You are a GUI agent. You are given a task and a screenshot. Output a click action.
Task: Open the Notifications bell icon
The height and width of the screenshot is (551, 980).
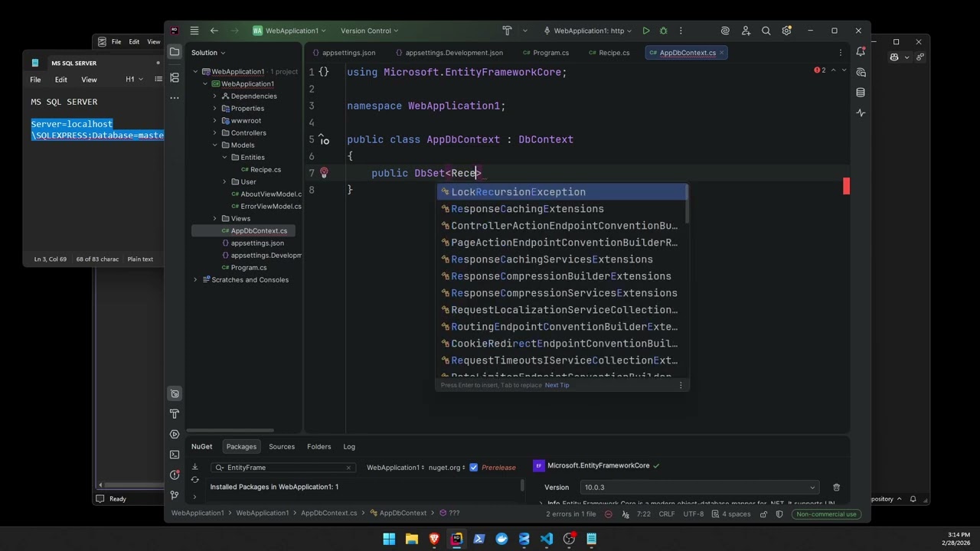click(x=861, y=52)
